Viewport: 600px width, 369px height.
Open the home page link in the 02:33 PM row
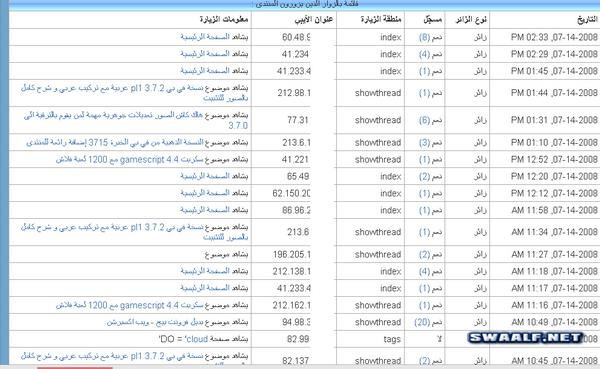pos(205,37)
